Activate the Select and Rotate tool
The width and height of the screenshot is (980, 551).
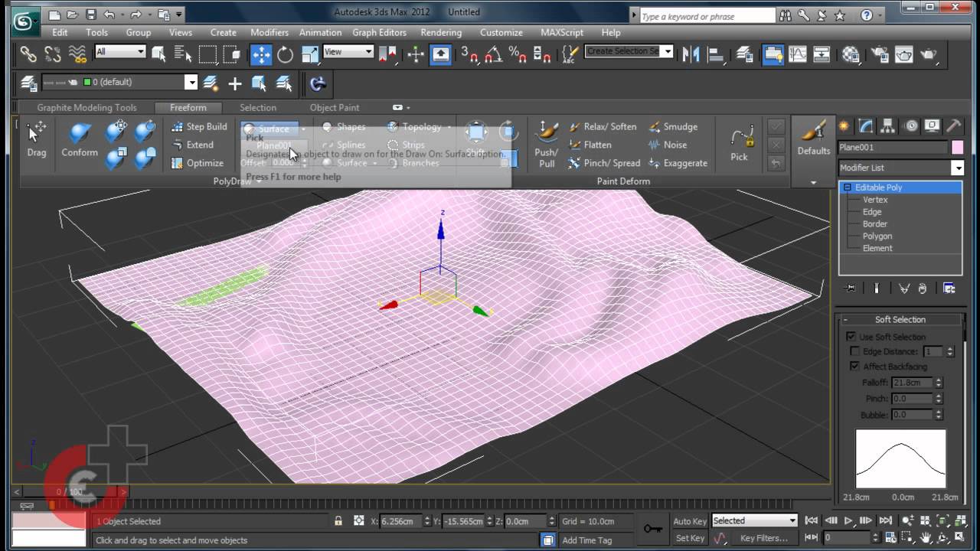click(286, 54)
